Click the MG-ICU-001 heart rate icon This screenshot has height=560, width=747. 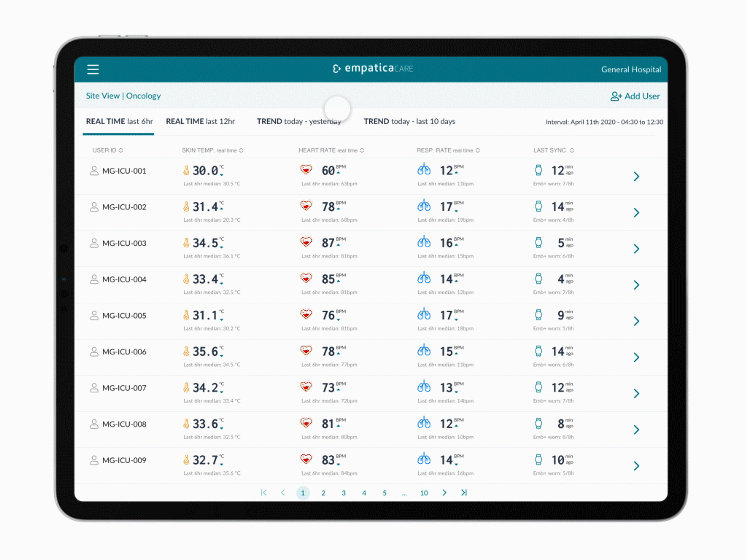pos(306,169)
